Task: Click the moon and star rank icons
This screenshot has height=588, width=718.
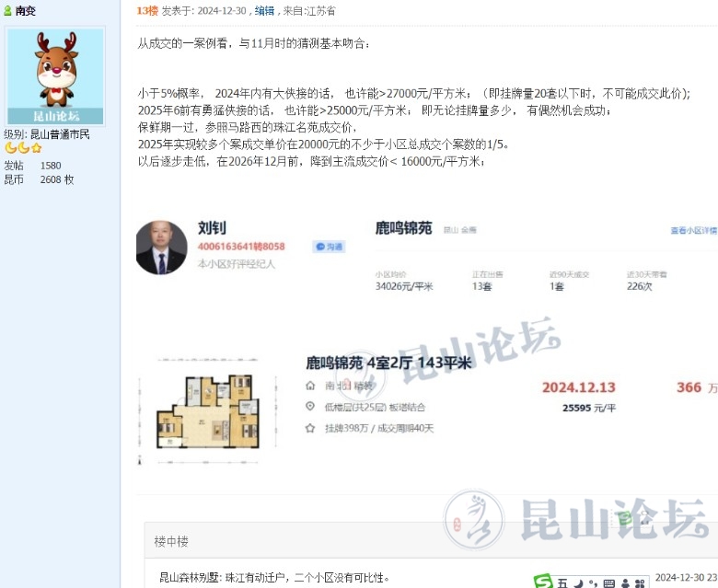Action: point(23,148)
